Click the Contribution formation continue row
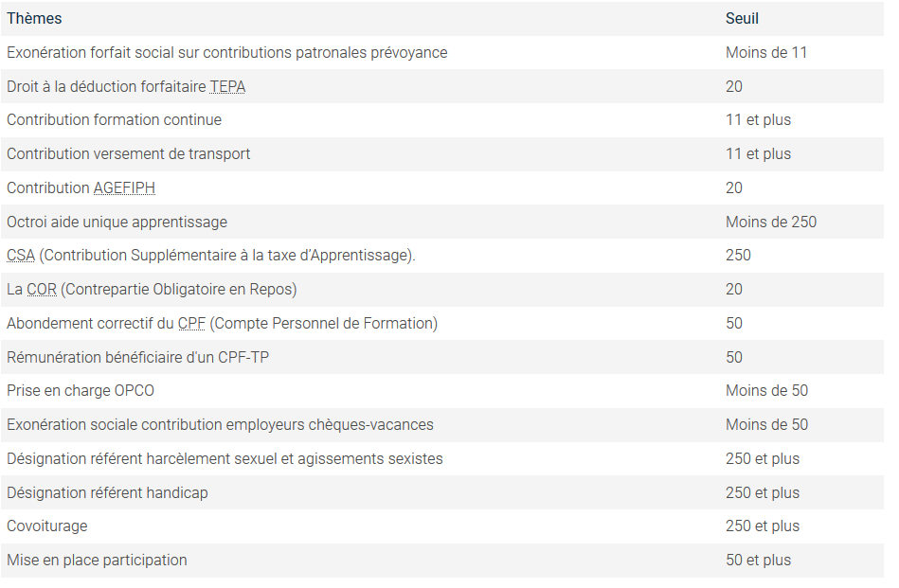Screen dimensions: 899x588 tap(442, 120)
